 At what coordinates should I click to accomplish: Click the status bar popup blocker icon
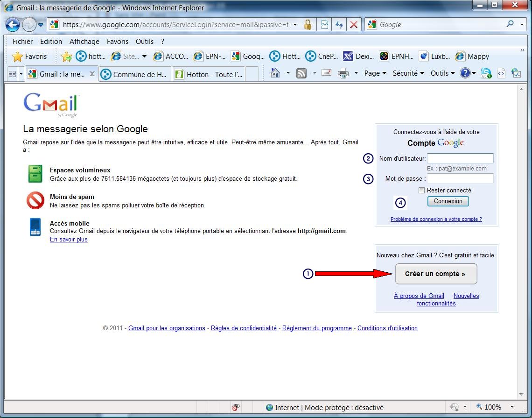click(236, 407)
